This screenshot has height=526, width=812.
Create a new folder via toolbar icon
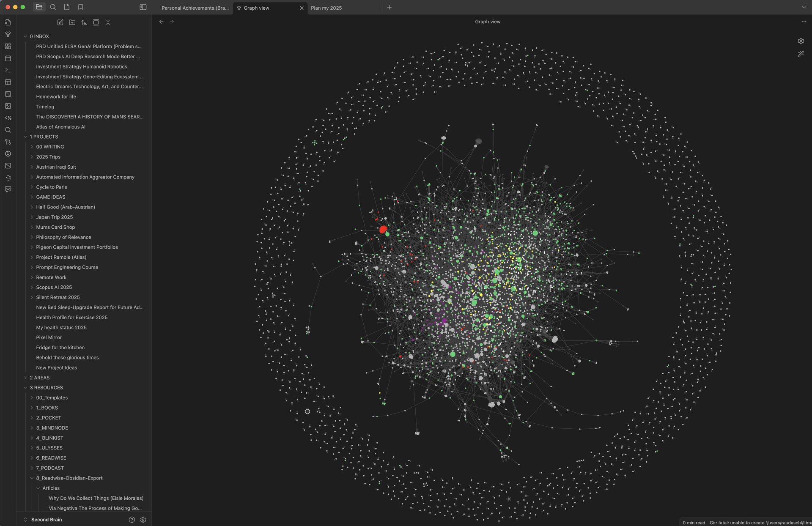[x=72, y=22]
